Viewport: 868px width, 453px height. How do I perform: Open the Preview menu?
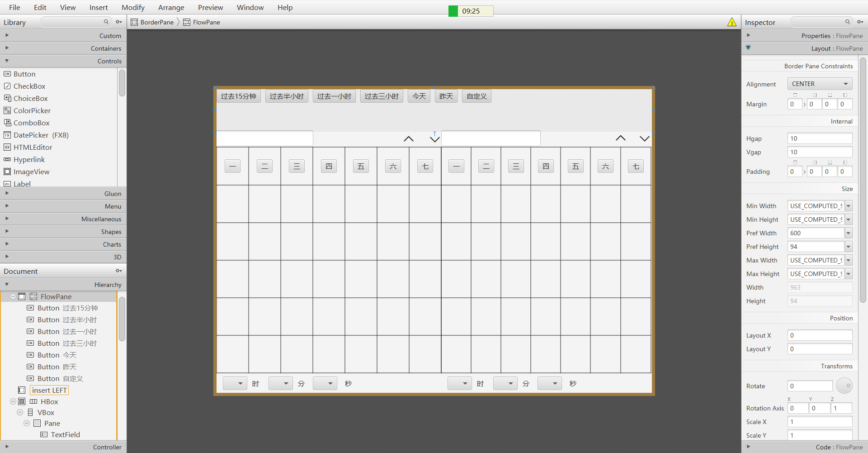point(210,7)
